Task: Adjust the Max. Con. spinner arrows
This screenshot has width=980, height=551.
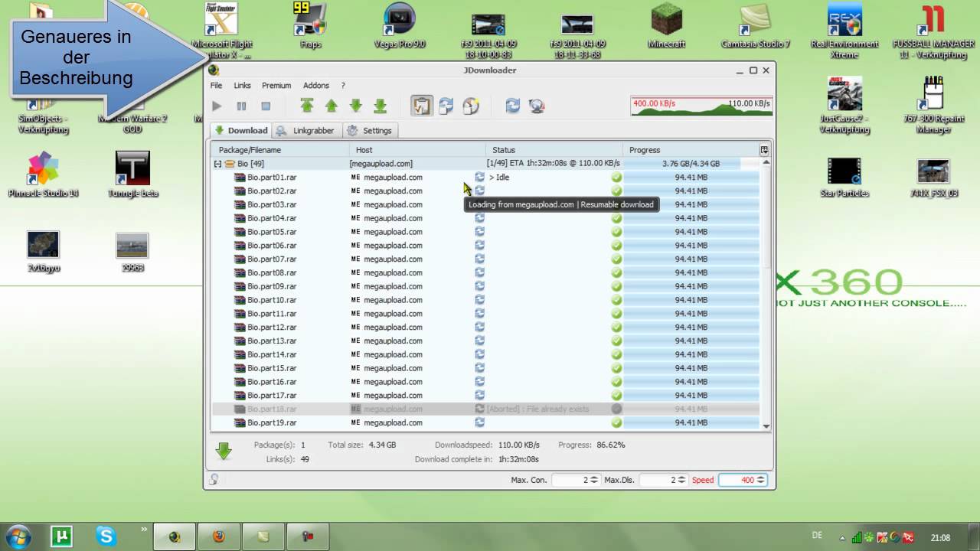Action: coord(595,480)
